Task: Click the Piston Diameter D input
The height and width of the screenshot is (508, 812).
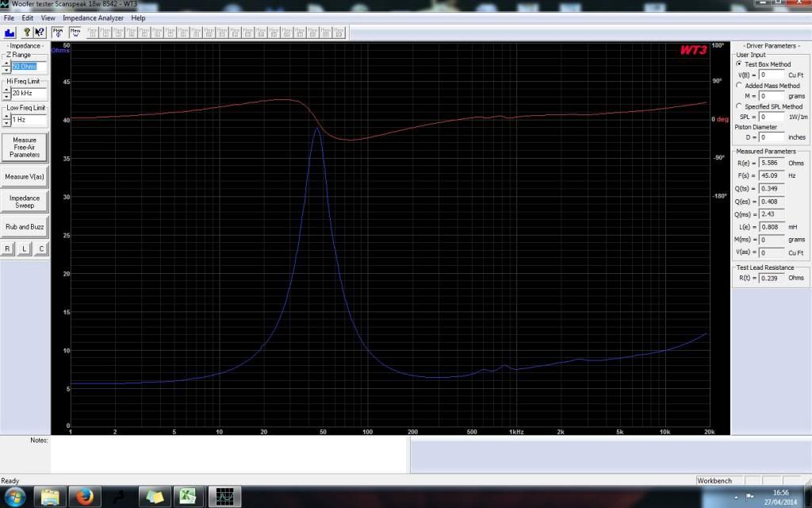Action: (x=772, y=137)
